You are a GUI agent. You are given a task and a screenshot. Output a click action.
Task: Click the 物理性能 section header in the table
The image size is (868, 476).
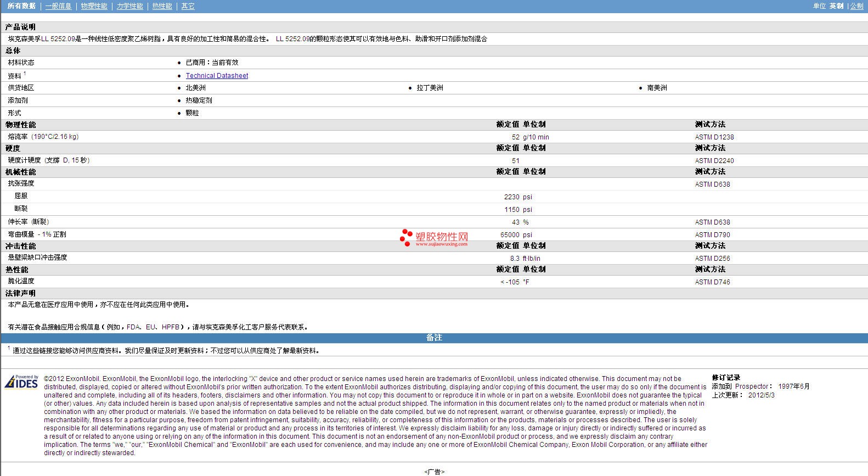[x=20, y=125]
